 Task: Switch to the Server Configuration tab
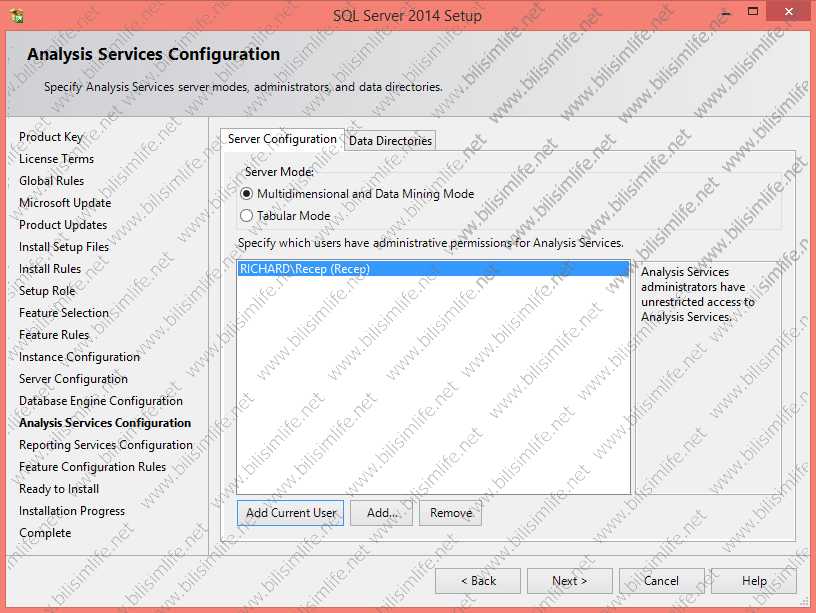(x=282, y=139)
